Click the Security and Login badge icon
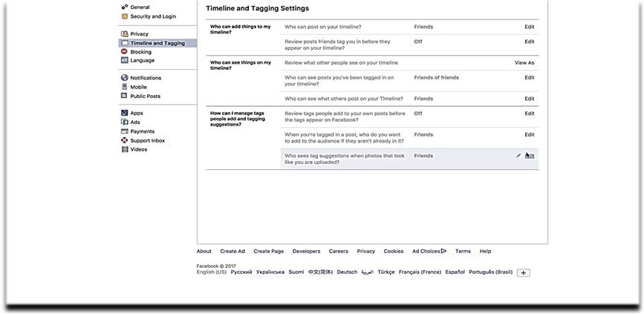 (x=125, y=16)
